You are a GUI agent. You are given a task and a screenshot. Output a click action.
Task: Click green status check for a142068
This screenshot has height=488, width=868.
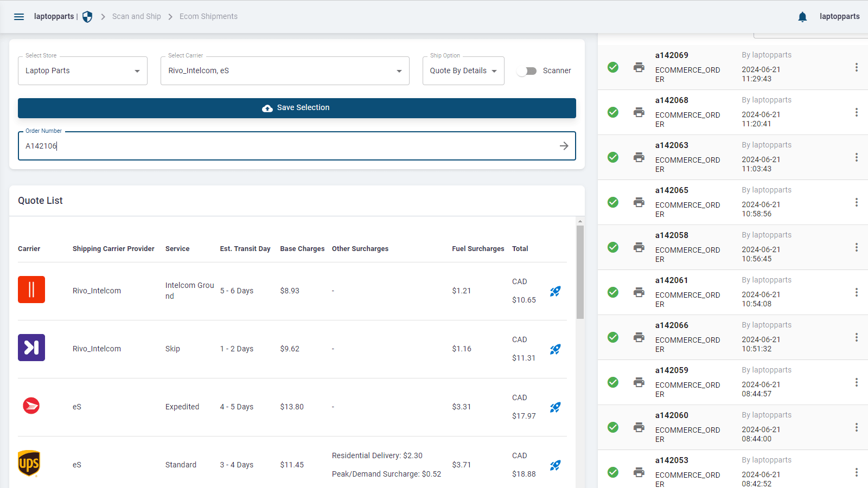click(613, 112)
